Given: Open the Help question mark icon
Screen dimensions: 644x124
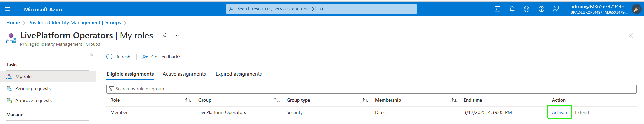Looking at the screenshot, I should click(x=541, y=9).
